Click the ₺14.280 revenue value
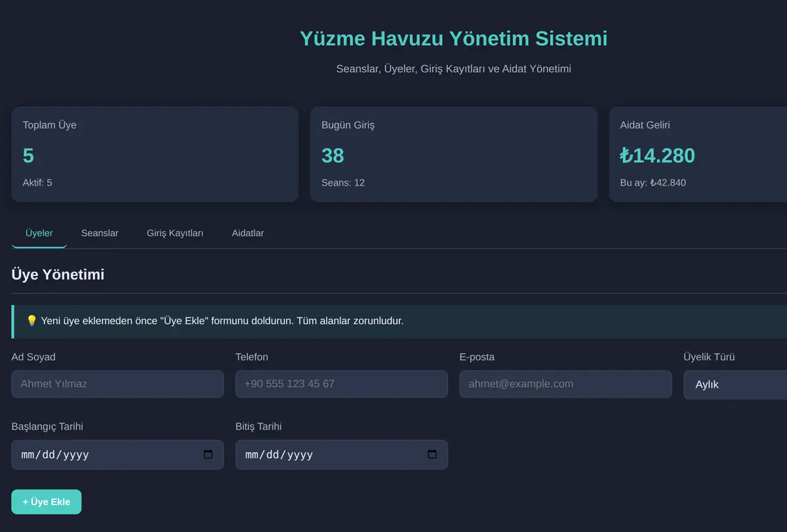Screen dimensions: 787x532 pyautogui.click(x=658, y=155)
